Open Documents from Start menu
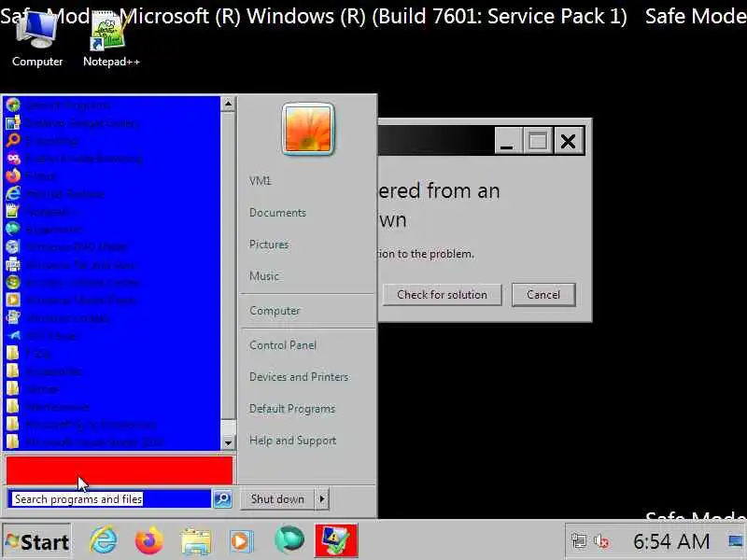The width and height of the screenshot is (747, 560). (277, 213)
